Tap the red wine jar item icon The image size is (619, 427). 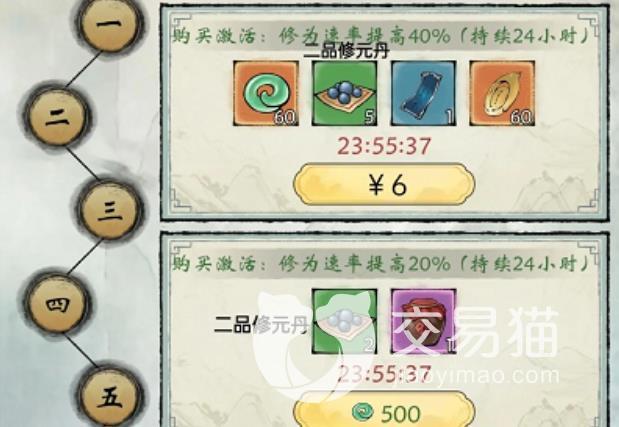pos(423,322)
